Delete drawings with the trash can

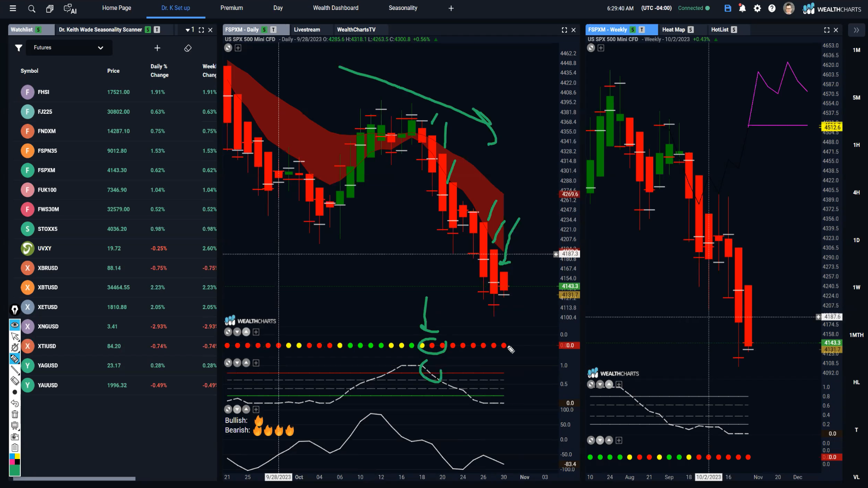tap(15, 414)
